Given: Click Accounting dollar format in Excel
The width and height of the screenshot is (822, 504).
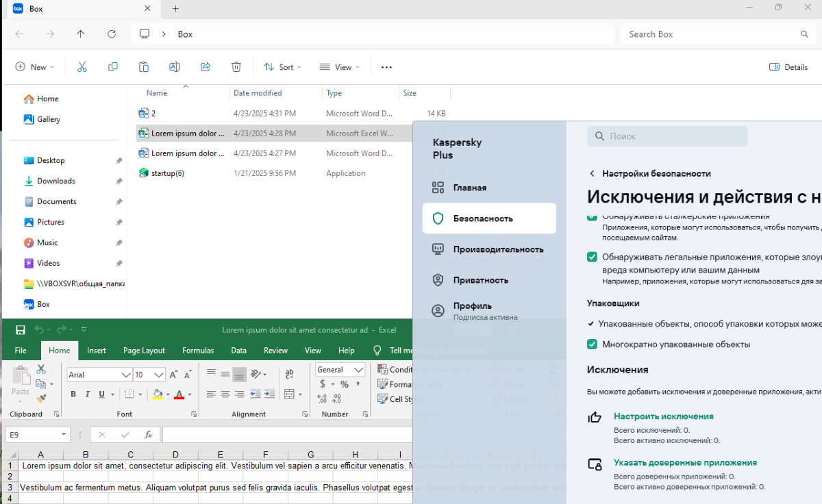Looking at the screenshot, I should coord(323,385).
